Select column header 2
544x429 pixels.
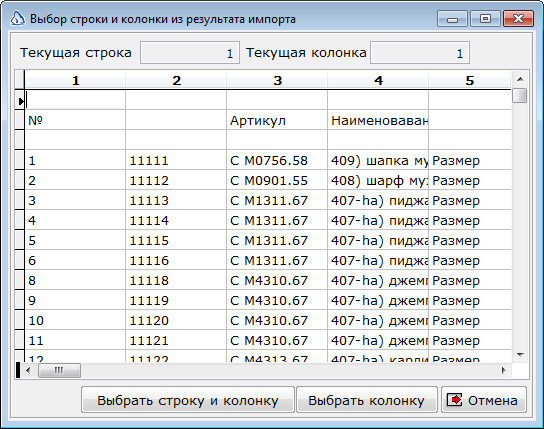coord(176,80)
